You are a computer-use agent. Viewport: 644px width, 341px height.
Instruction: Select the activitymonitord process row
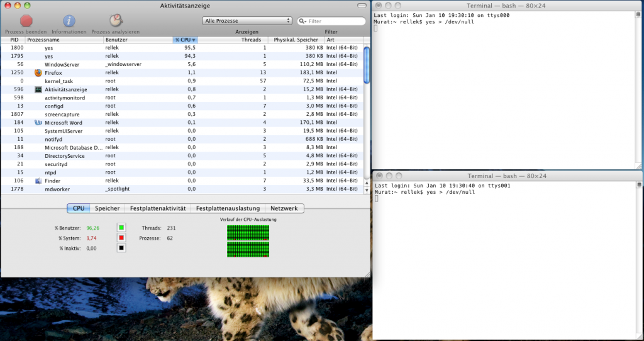[x=182, y=98]
